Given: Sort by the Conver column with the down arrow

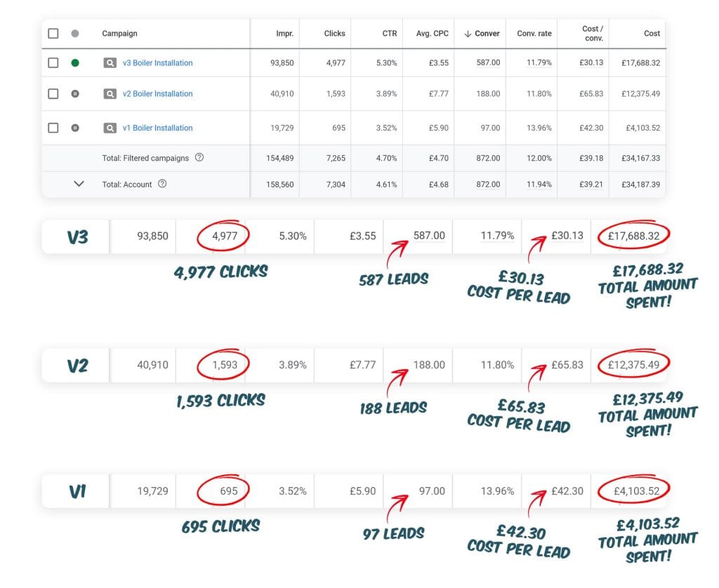Looking at the screenshot, I should (482, 34).
